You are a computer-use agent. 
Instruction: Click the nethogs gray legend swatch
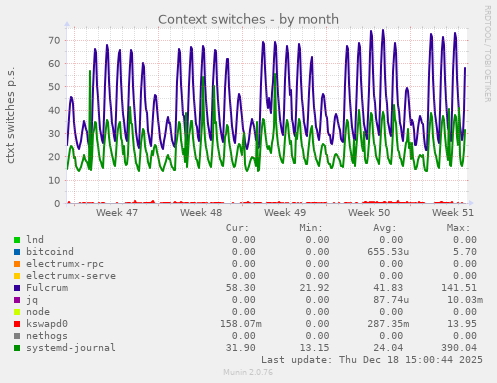(17, 336)
